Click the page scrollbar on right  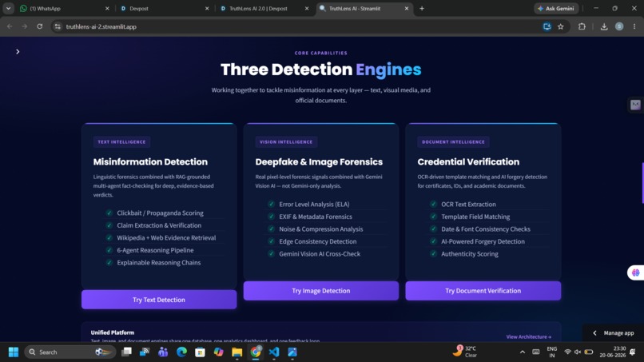coord(642,183)
